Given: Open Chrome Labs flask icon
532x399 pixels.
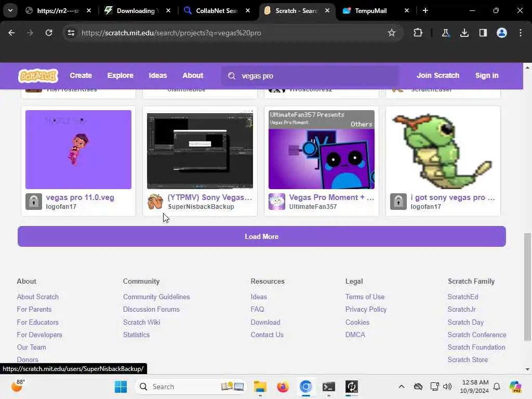Looking at the screenshot, I should click(445, 33).
